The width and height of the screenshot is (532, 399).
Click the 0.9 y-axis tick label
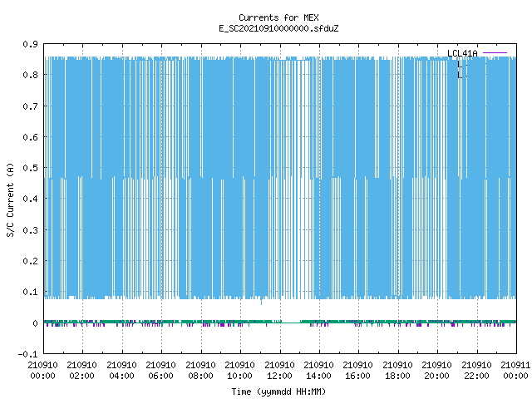pyautogui.click(x=30, y=44)
